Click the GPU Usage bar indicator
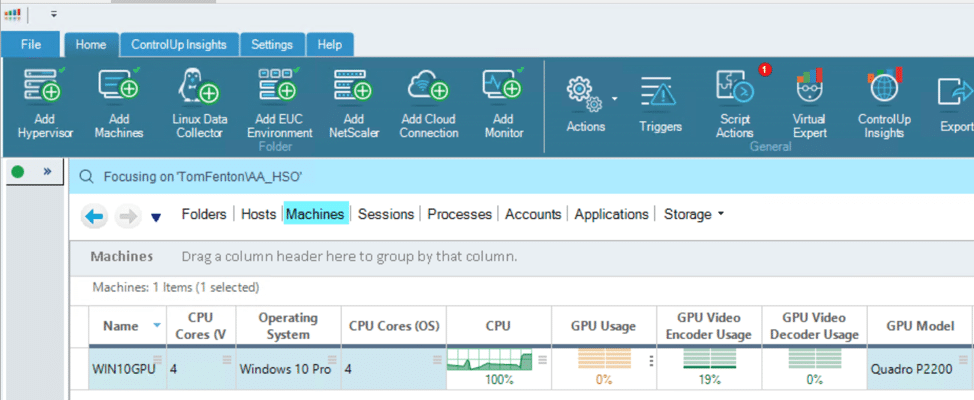This screenshot has width=974, height=400. (604, 360)
